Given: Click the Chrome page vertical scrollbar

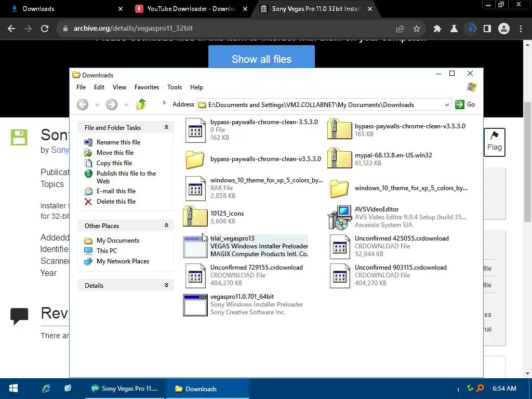Looking at the screenshot, I should coord(528,162).
